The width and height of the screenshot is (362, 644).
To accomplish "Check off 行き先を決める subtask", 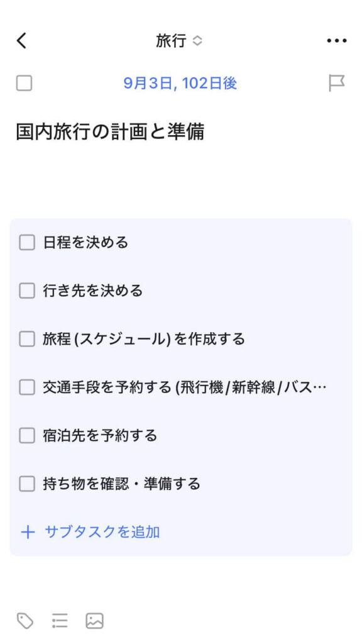I will click(x=27, y=291).
